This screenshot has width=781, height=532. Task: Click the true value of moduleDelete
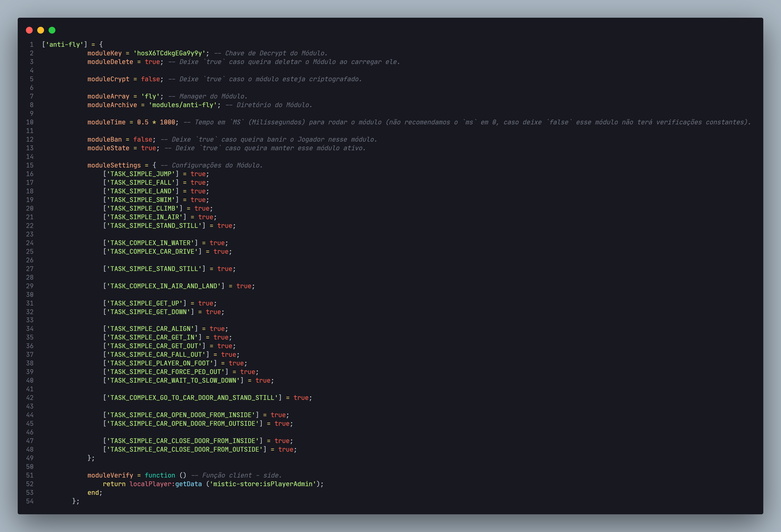(152, 62)
